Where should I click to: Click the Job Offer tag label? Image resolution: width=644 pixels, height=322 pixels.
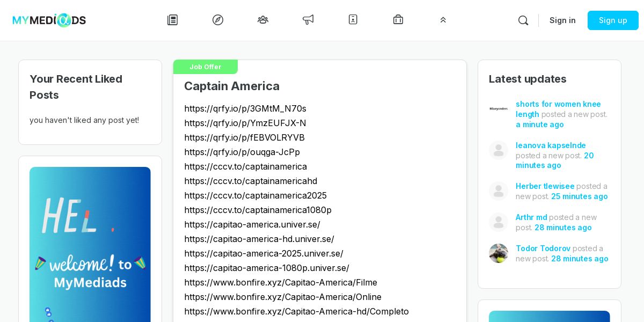click(205, 67)
